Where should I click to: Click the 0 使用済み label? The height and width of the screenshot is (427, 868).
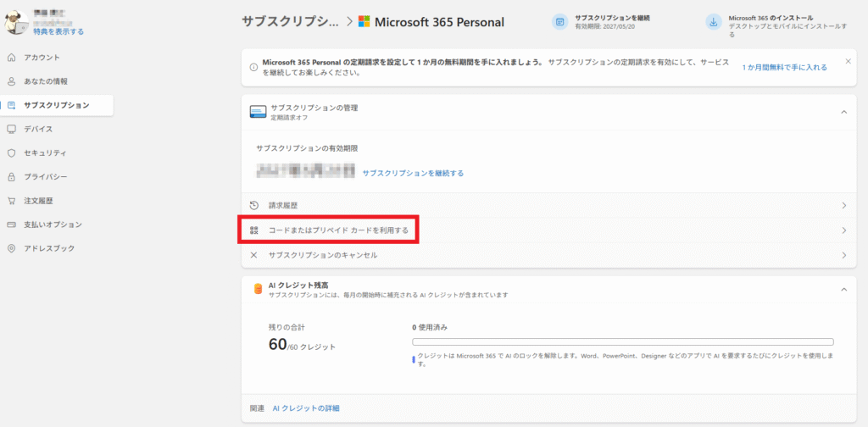430,327
